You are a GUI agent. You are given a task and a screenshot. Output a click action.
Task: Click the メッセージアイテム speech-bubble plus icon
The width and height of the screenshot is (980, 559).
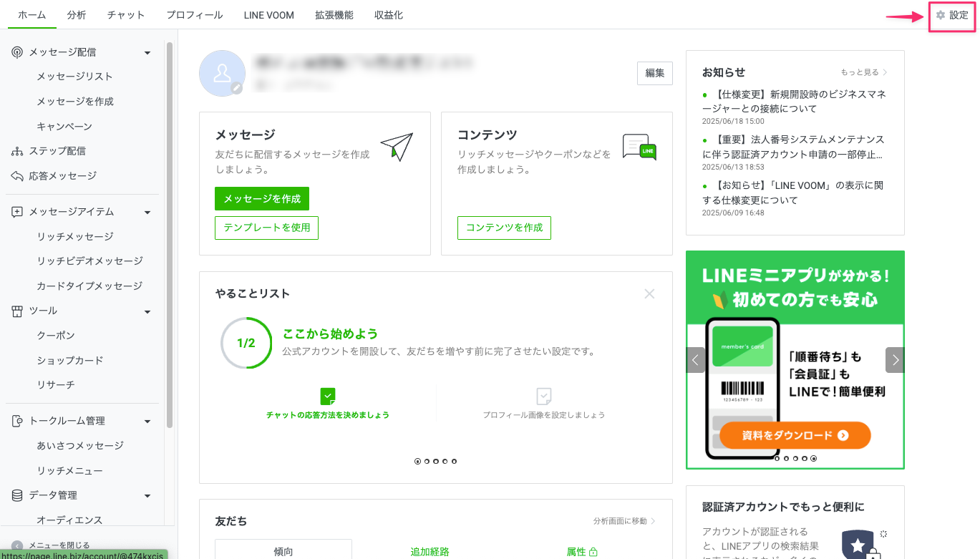pyautogui.click(x=18, y=212)
